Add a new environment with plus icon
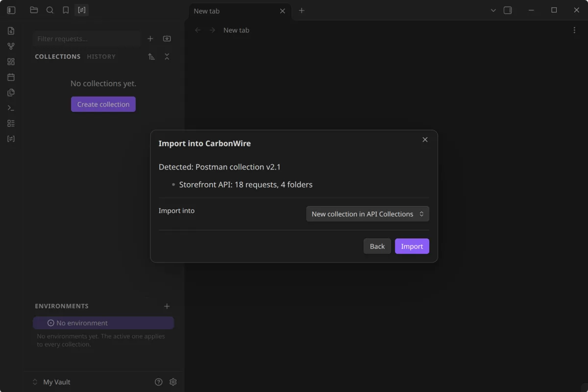 [167, 306]
